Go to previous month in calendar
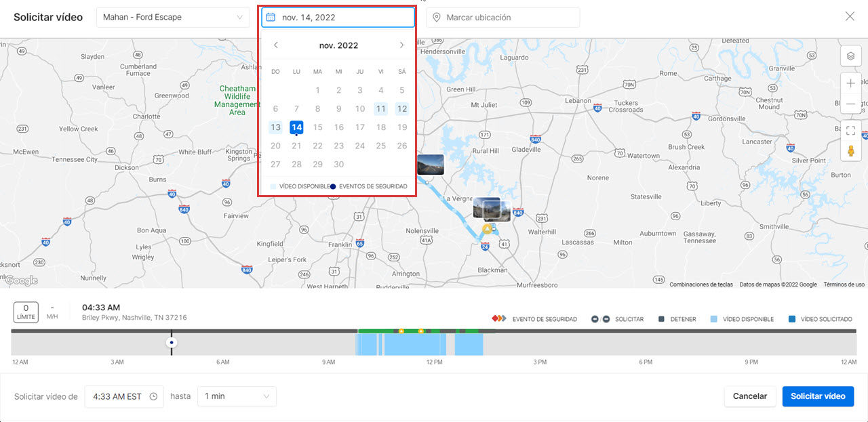Viewport: 868px width, 422px height. point(275,45)
